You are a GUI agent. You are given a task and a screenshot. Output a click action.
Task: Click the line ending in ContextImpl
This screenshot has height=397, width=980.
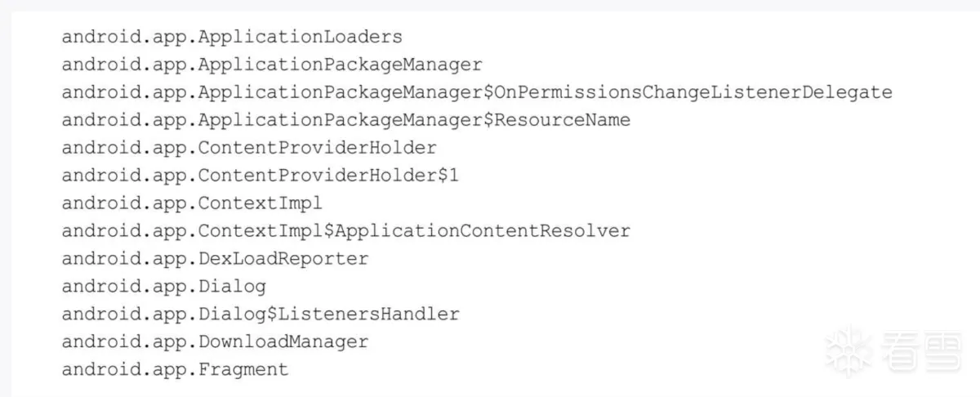(192, 203)
